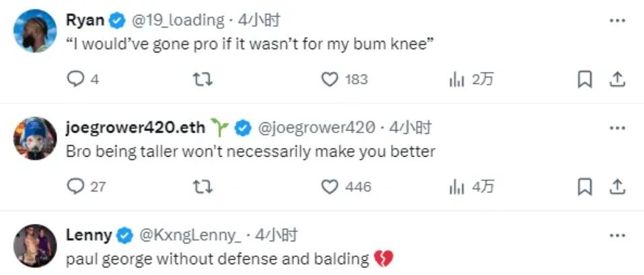Screen dimensions: 644x275
Task: Bookmark joegrower420.eth's tweet
Action: (585, 186)
